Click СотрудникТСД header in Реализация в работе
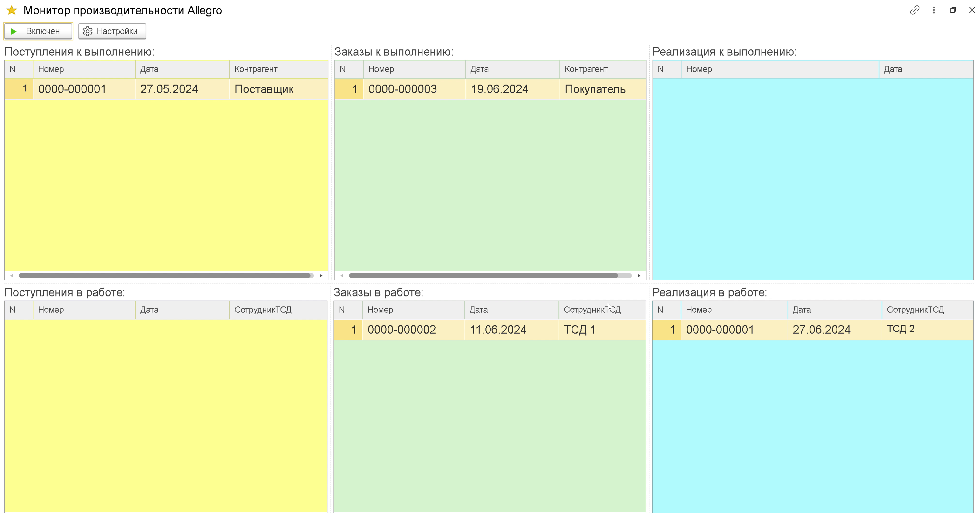This screenshot has height=513, width=980. 927,310
